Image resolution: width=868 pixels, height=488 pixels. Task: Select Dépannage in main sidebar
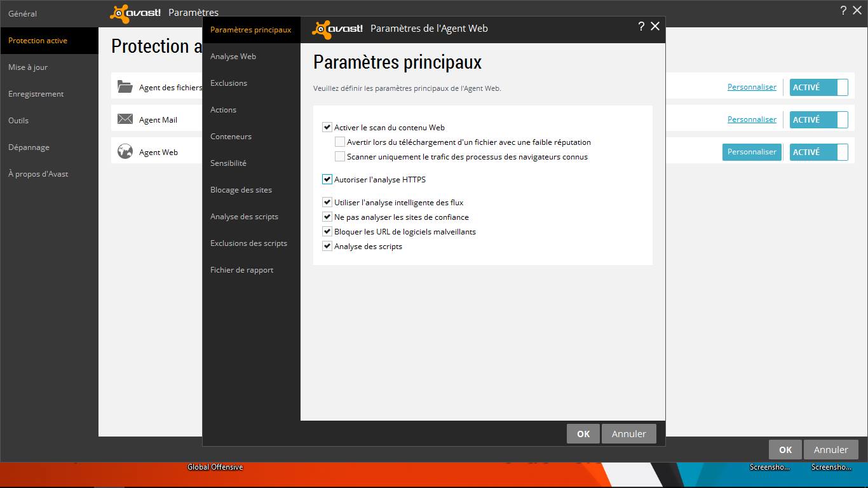(50, 147)
